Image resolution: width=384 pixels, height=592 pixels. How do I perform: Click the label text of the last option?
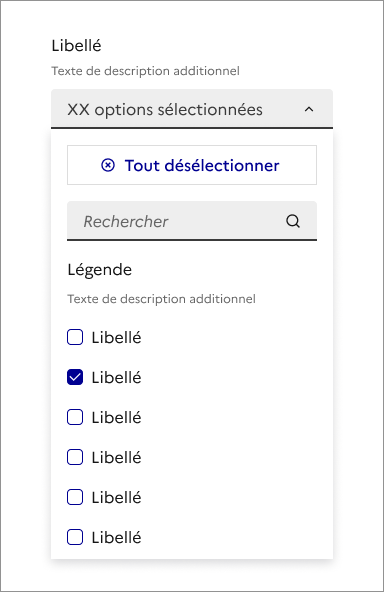[116, 537]
